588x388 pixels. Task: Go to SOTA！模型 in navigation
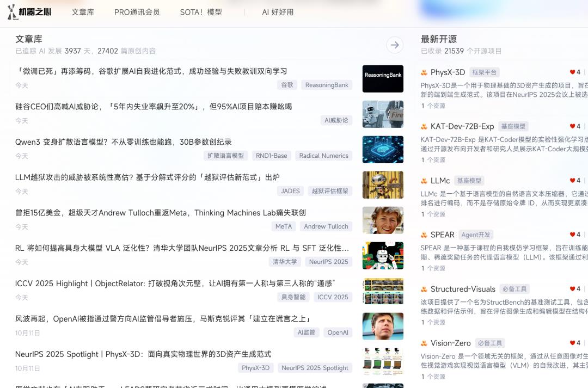pos(201,12)
